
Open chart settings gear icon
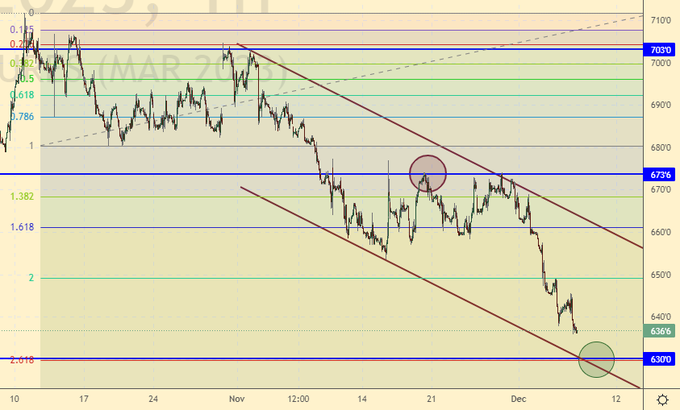[662, 398]
